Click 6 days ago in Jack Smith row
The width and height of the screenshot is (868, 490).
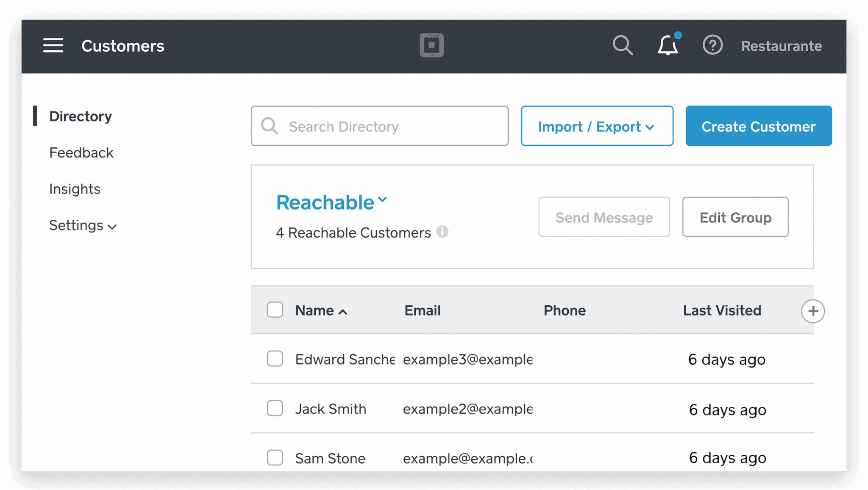click(727, 410)
